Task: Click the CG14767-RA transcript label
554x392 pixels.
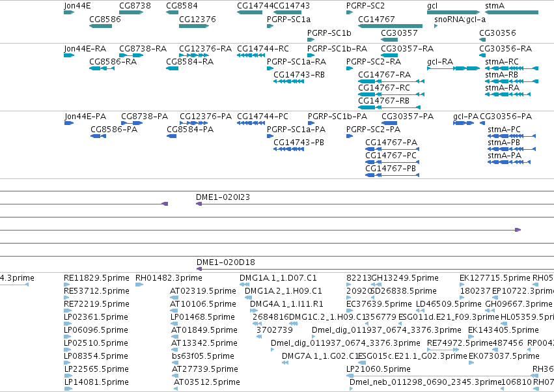Action: (384, 75)
